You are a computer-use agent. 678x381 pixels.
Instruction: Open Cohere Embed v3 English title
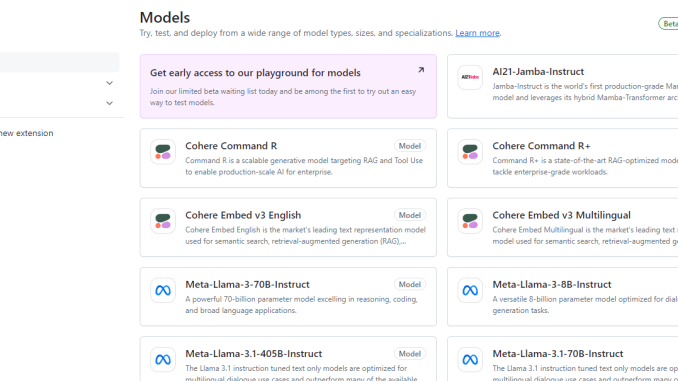click(x=243, y=215)
